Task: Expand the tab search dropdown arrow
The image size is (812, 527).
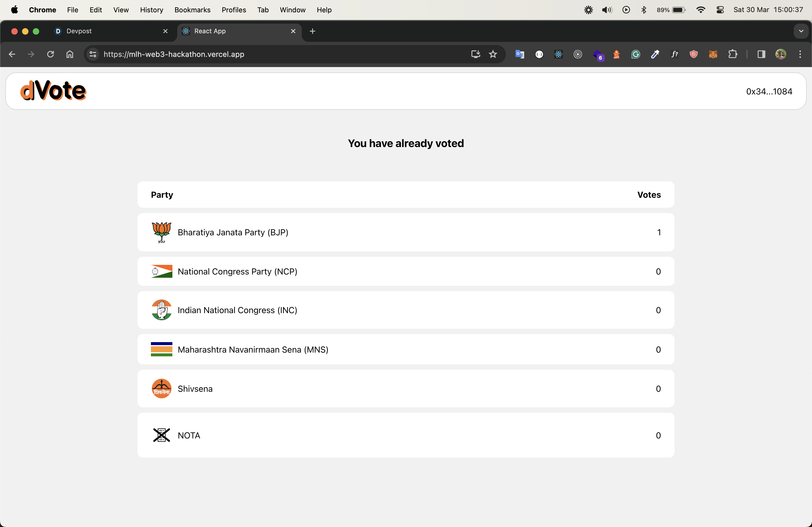Action: pyautogui.click(x=801, y=31)
